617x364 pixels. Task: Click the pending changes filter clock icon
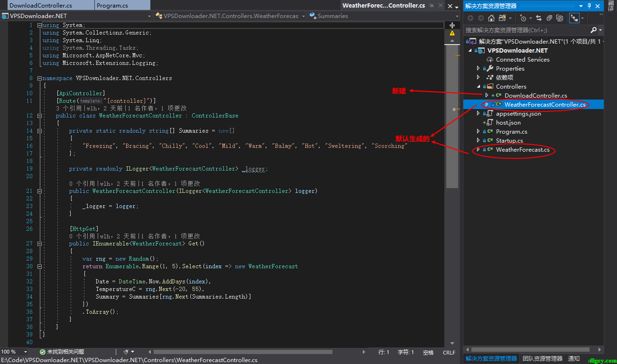point(523,18)
